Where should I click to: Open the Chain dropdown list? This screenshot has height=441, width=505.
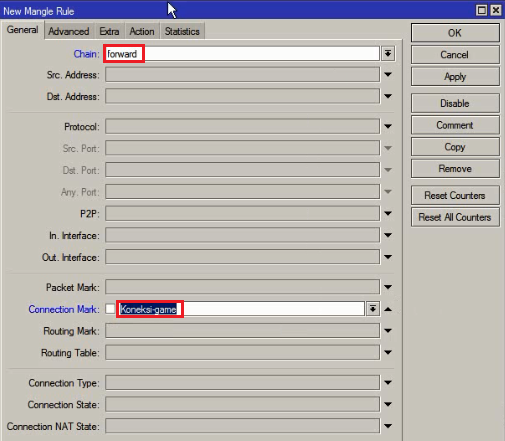(x=388, y=54)
